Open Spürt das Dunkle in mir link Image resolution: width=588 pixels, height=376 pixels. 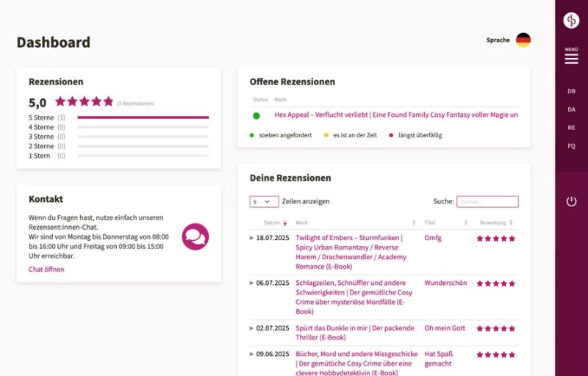(x=355, y=333)
